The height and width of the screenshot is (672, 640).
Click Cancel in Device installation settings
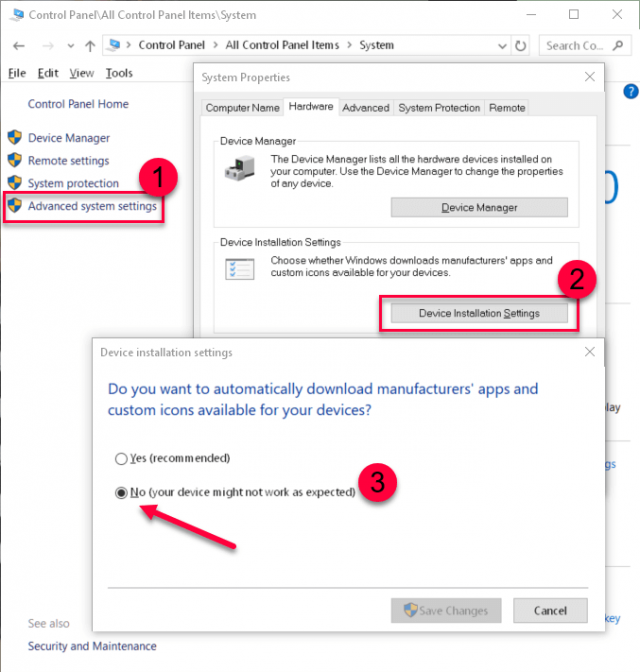pos(550,611)
